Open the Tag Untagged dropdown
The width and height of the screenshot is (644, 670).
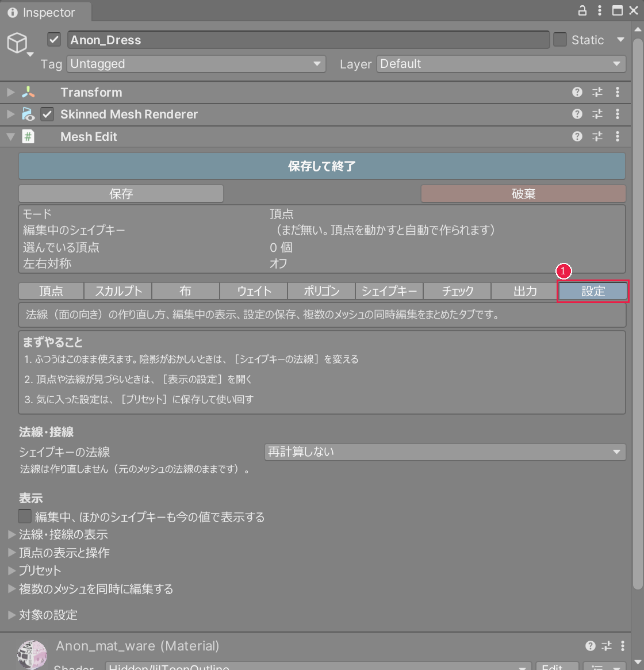point(196,64)
